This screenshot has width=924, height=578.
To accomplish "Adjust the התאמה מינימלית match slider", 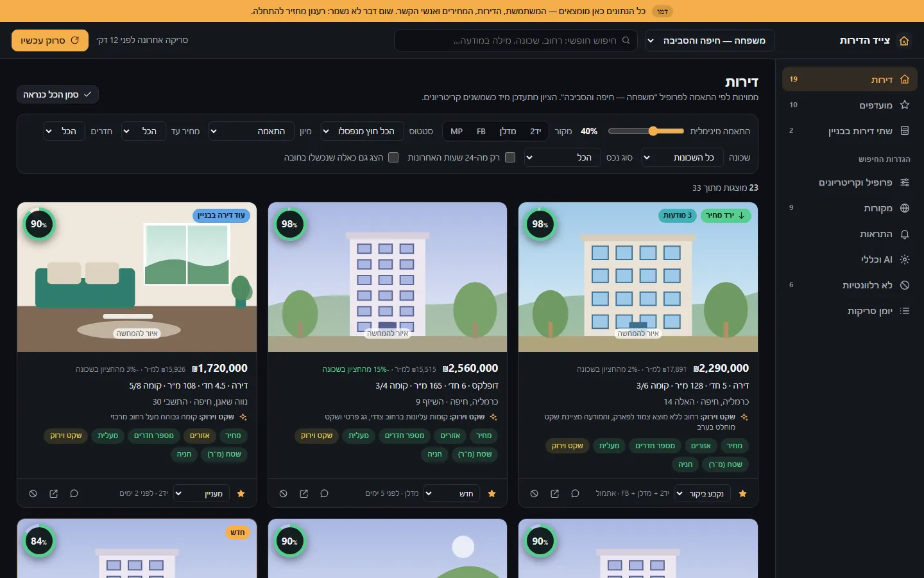I will [646, 131].
